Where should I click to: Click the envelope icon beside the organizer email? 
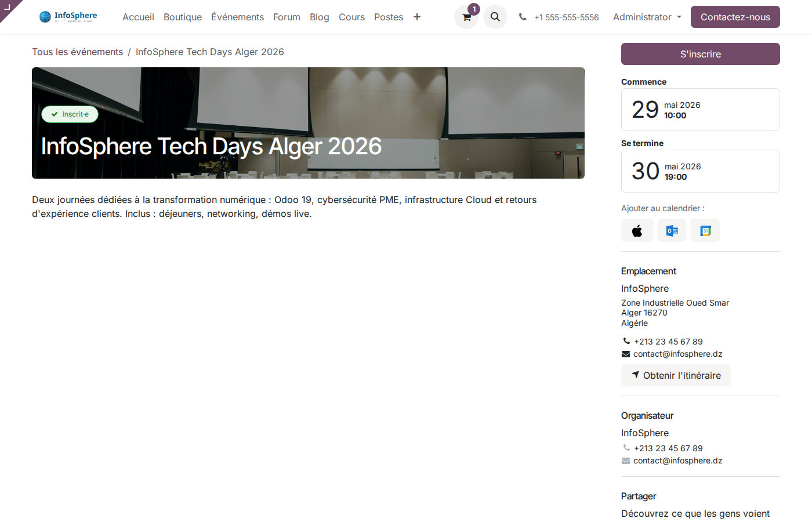(x=625, y=461)
